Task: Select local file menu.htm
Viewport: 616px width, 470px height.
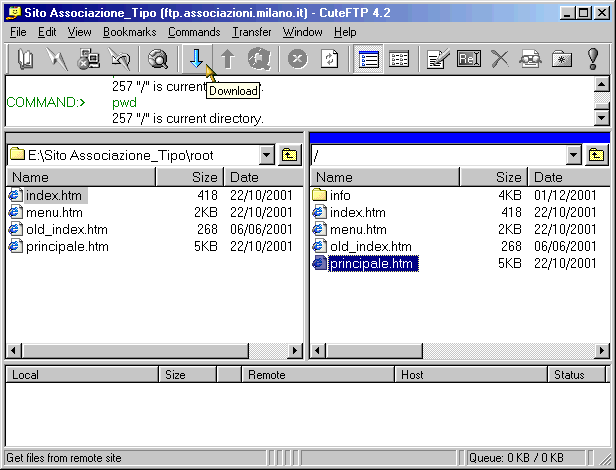Action: pos(54,213)
